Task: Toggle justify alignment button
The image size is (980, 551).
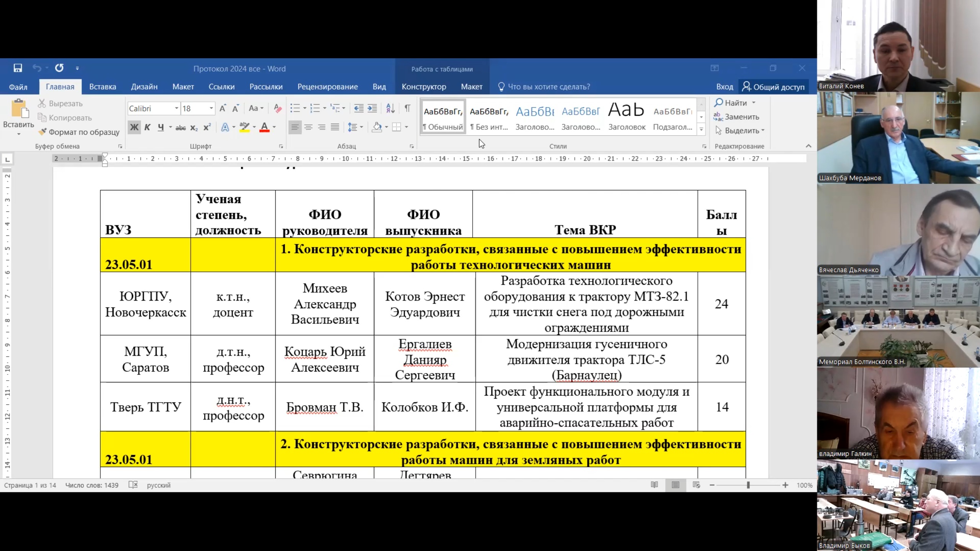Action: coord(335,127)
